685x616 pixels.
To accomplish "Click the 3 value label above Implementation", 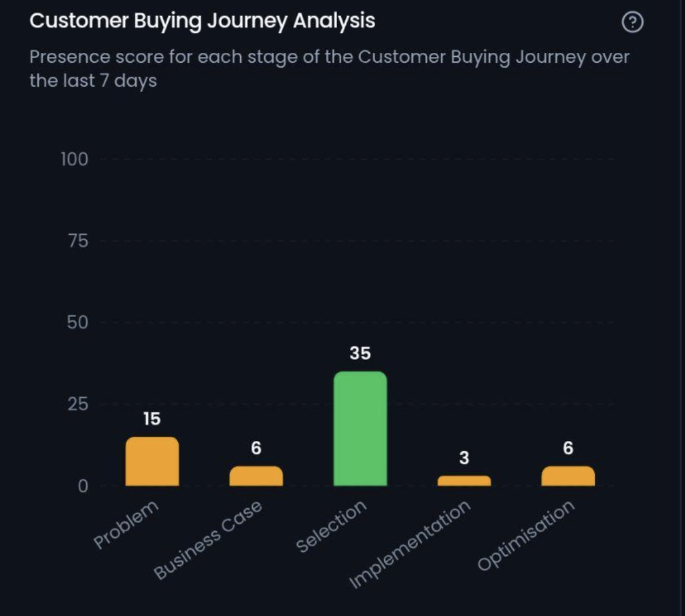I will pyautogui.click(x=464, y=457).
